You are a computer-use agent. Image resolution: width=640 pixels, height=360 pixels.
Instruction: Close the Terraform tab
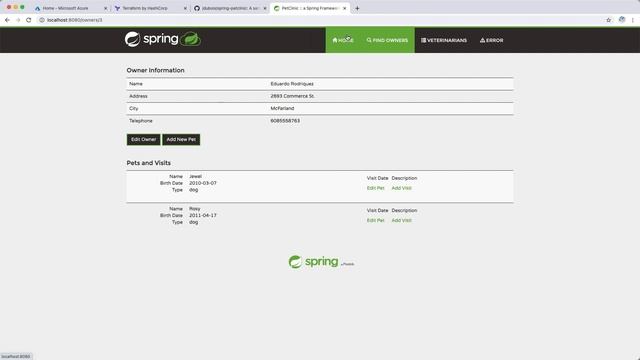pyautogui.click(x=185, y=8)
